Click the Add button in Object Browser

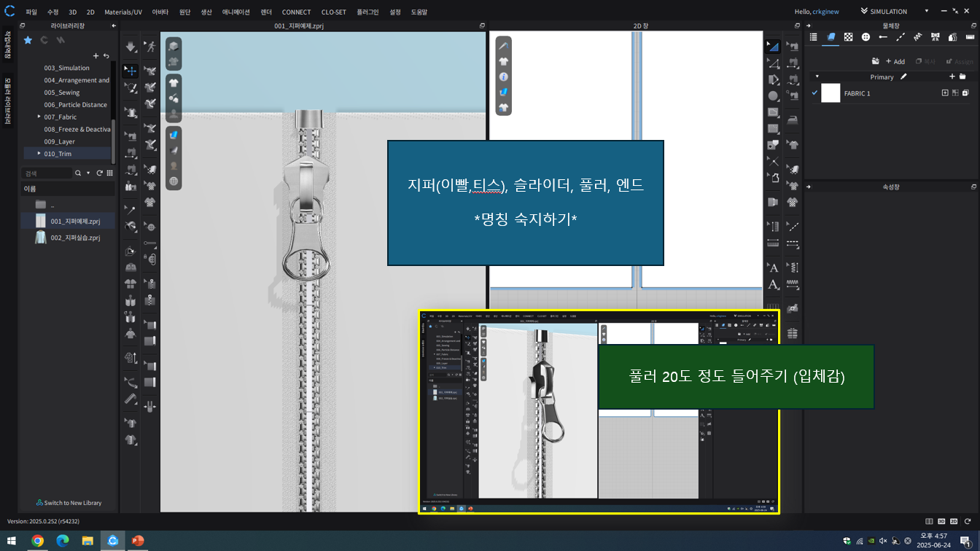pos(895,61)
